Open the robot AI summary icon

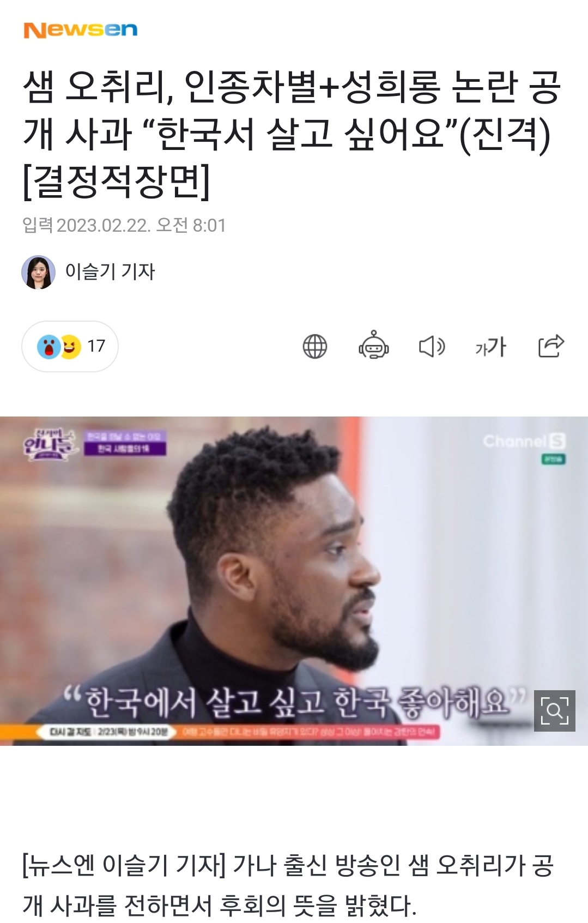(x=373, y=345)
